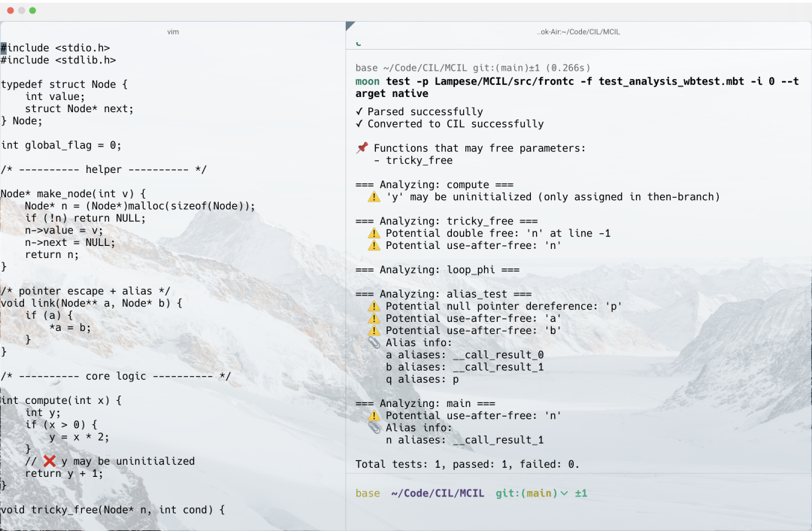Image resolution: width=812 pixels, height=531 pixels.
Task: Click the 'a aliases: __call_result_0' line
Action: coord(465,355)
